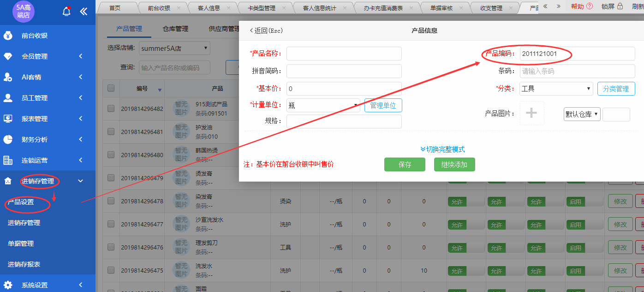The width and height of the screenshot is (644, 292).
Task: Click the house icon beside 进销存管理
Action: point(8,181)
